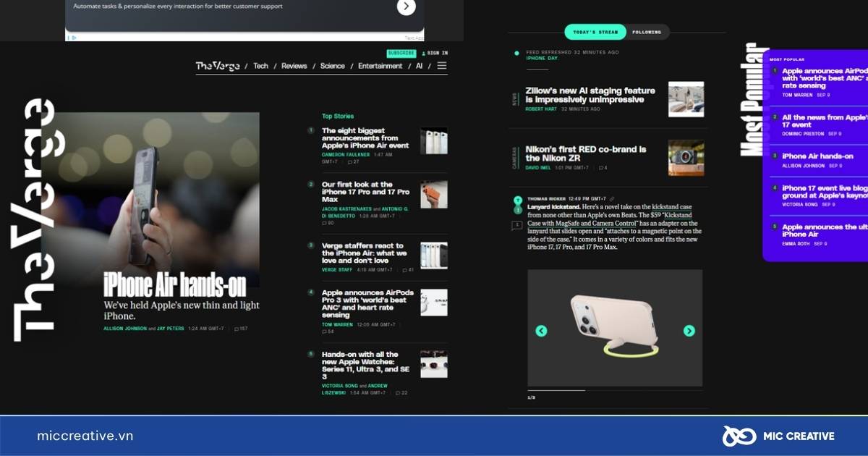
Task: Click the AirPods Pro 3 thumbnail
Action: pos(434,303)
